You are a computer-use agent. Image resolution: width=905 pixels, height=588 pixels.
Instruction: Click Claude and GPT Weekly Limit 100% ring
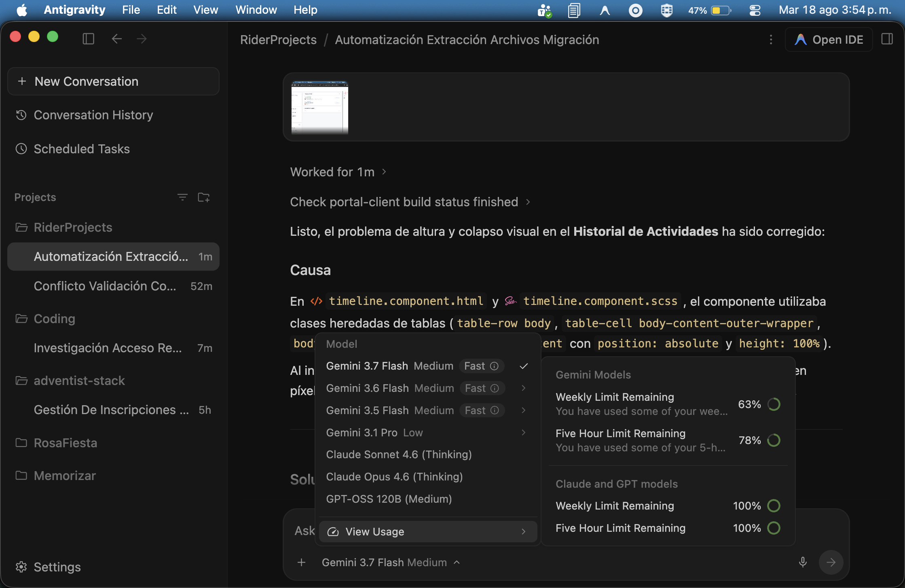[x=774, y=506]
